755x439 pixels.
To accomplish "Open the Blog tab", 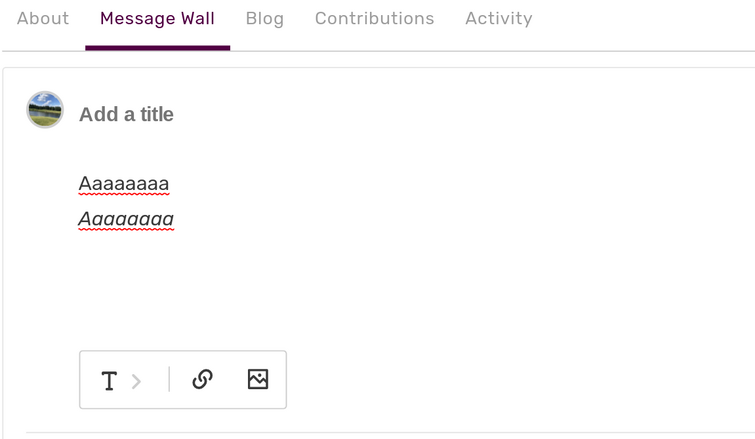I will [x=265, y=18].
